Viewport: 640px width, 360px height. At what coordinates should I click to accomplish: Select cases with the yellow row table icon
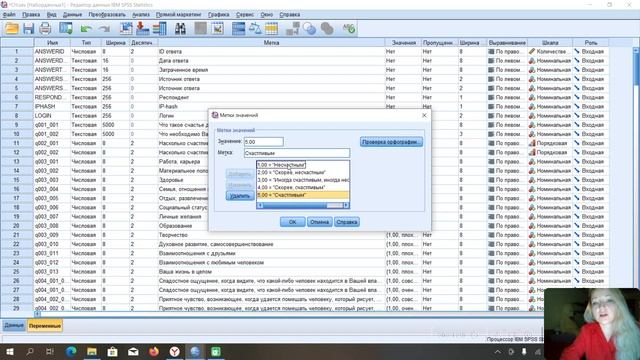click(271, 29)
